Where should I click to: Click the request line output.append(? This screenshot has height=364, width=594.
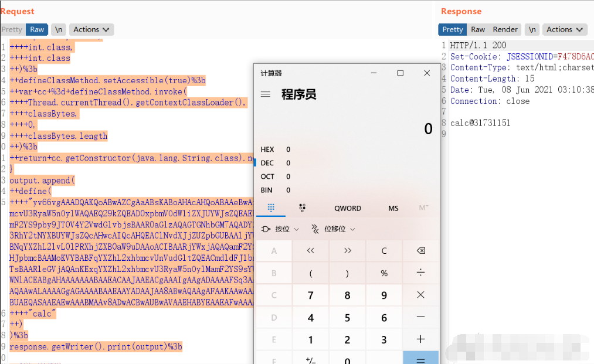[42, 181]
